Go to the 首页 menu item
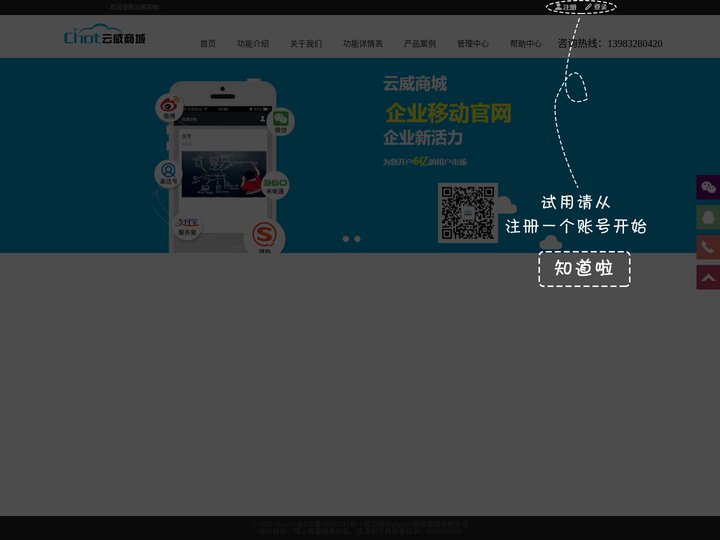 point(208,44)
